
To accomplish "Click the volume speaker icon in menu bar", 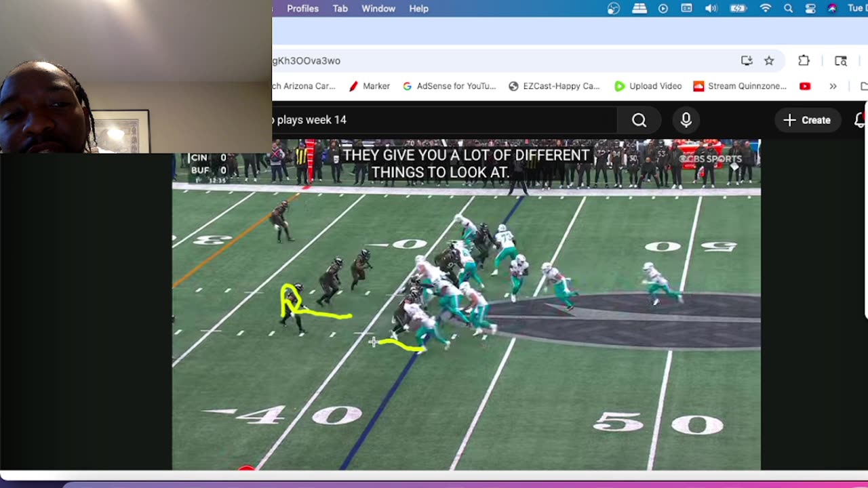I will pos(711,9).
